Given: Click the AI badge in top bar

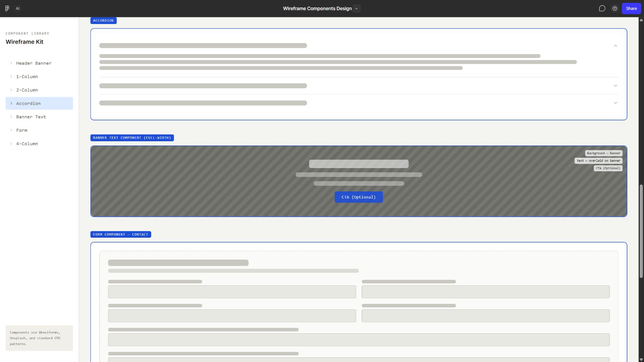Looking at the screenshot, I should click(x=18, y=8).
